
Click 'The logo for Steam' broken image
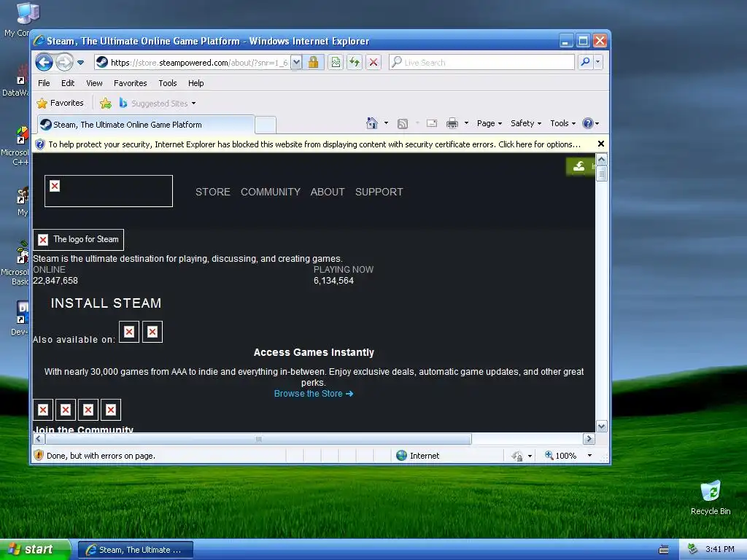79,239
